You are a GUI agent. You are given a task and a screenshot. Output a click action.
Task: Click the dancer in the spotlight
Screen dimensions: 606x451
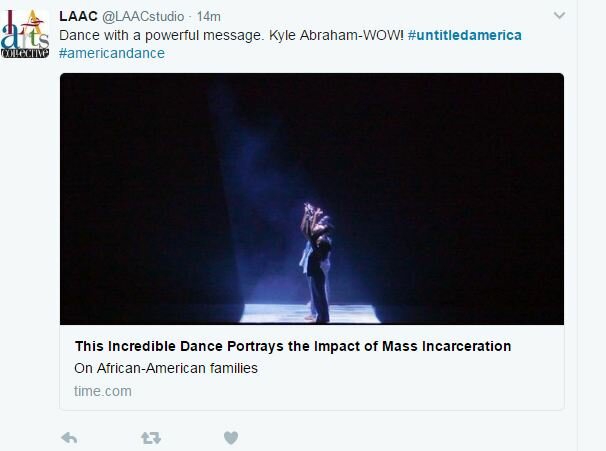click(x=316, y=263)
